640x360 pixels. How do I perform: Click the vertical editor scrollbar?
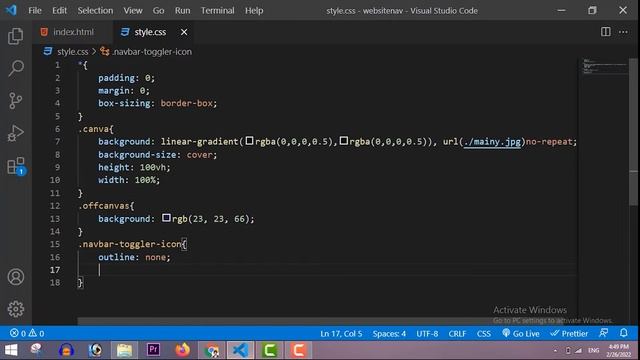[633, 131]
